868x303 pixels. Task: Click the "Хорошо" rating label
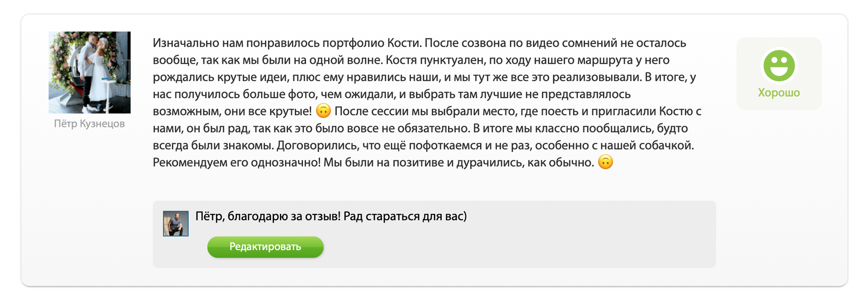(x=779, y=93)
